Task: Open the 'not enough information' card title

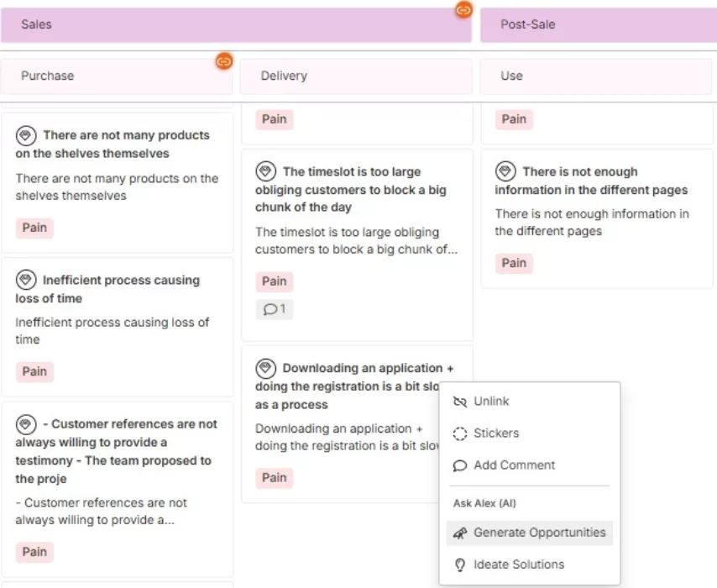Action: coord(591,181)
